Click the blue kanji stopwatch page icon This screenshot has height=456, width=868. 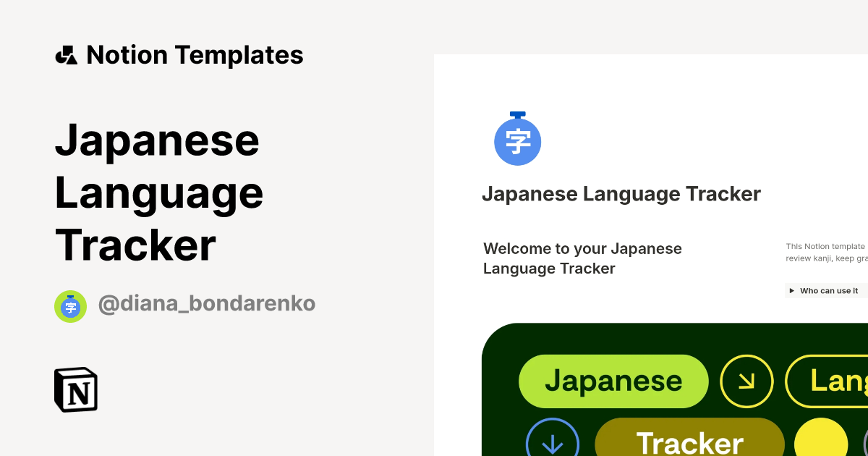click(517, 140)
